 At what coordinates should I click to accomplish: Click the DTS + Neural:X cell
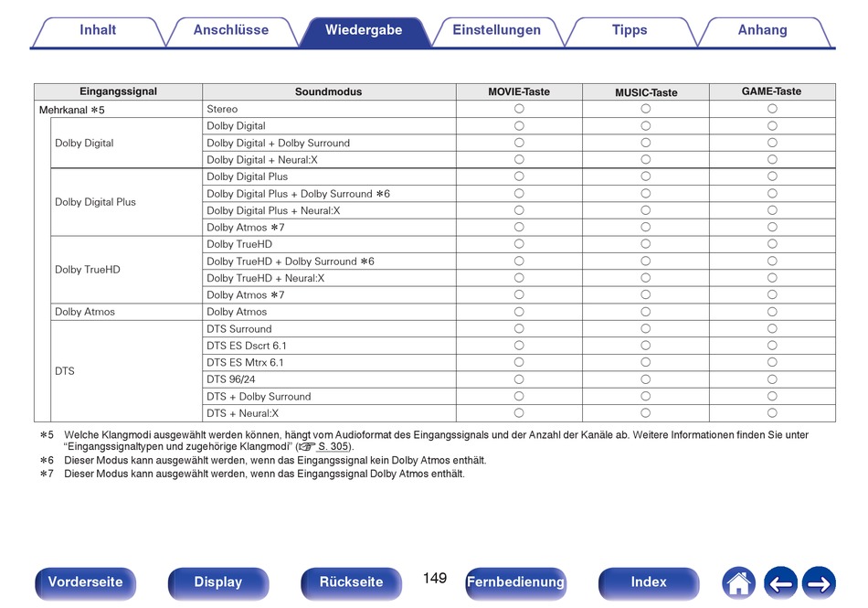point(329,413)
